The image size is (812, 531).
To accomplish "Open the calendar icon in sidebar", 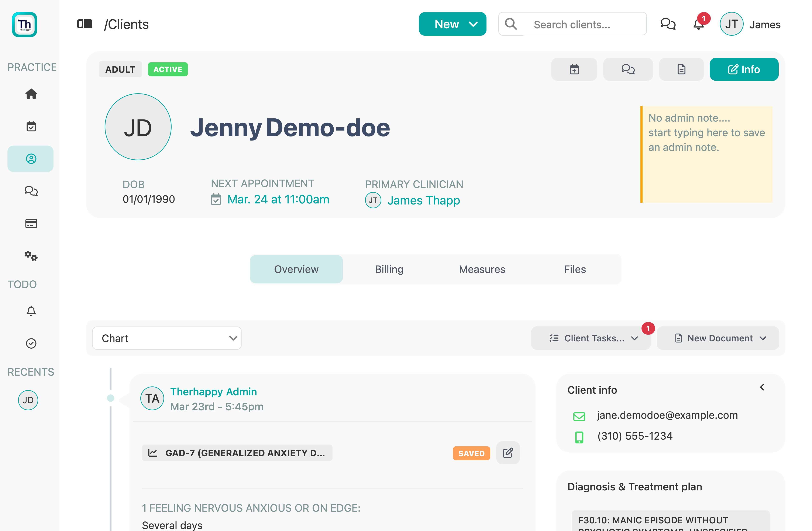I will click(31, 126).
